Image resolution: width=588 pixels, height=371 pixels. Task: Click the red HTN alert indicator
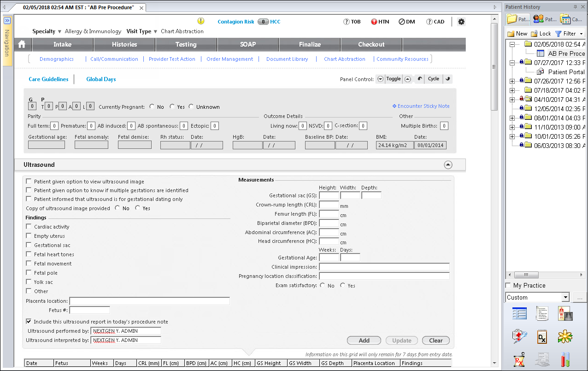click(x=374, y=22)
